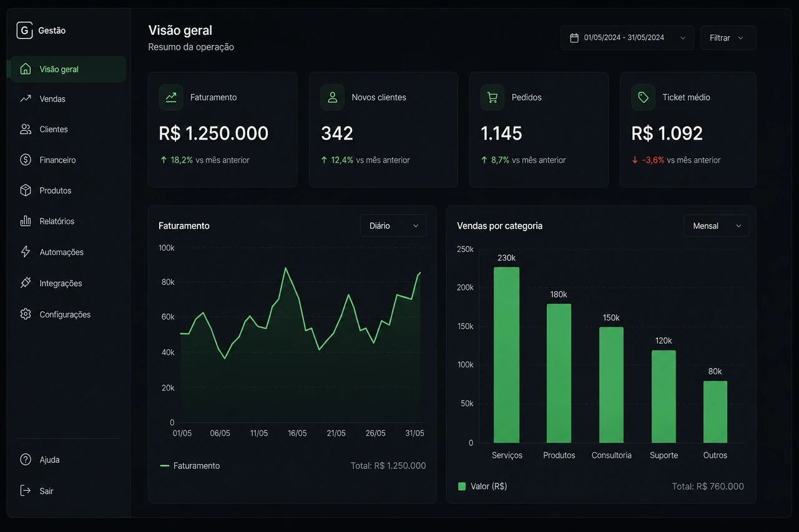Go to the Visão geral menu item

[67, 69]
